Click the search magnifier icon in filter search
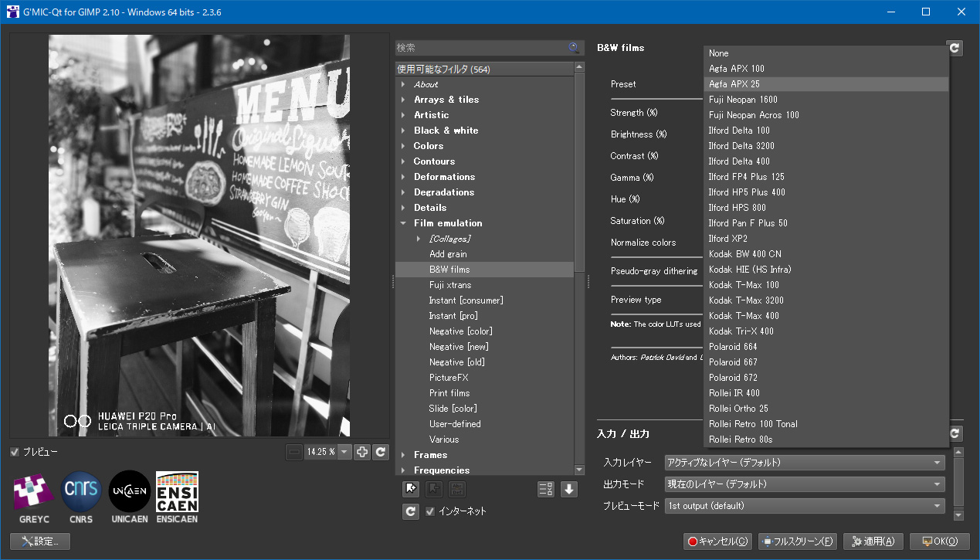 (x=574, y=47)
